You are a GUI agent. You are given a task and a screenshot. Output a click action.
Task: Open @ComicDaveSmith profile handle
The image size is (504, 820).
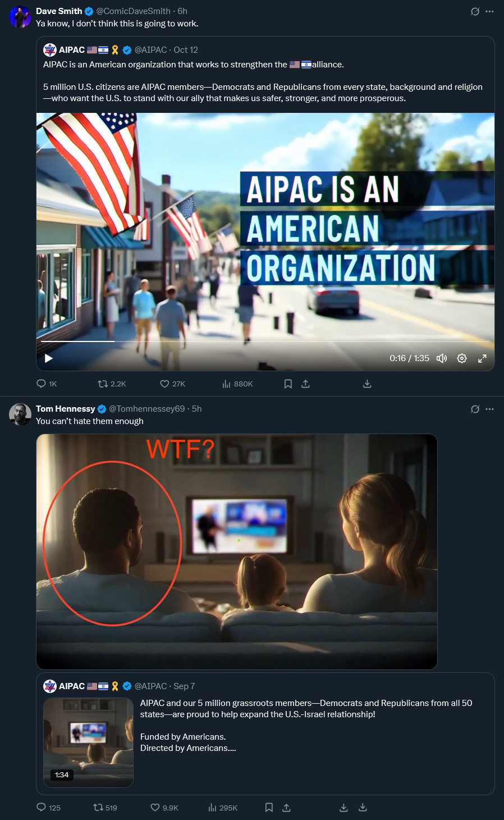(133, 11)
